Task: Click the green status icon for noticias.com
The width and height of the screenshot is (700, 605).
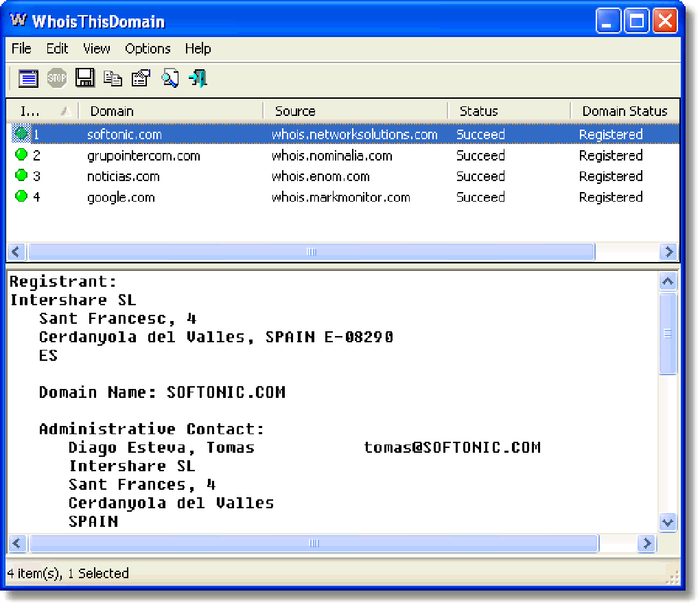Action: pyautogui.click(x=21, y=176)
